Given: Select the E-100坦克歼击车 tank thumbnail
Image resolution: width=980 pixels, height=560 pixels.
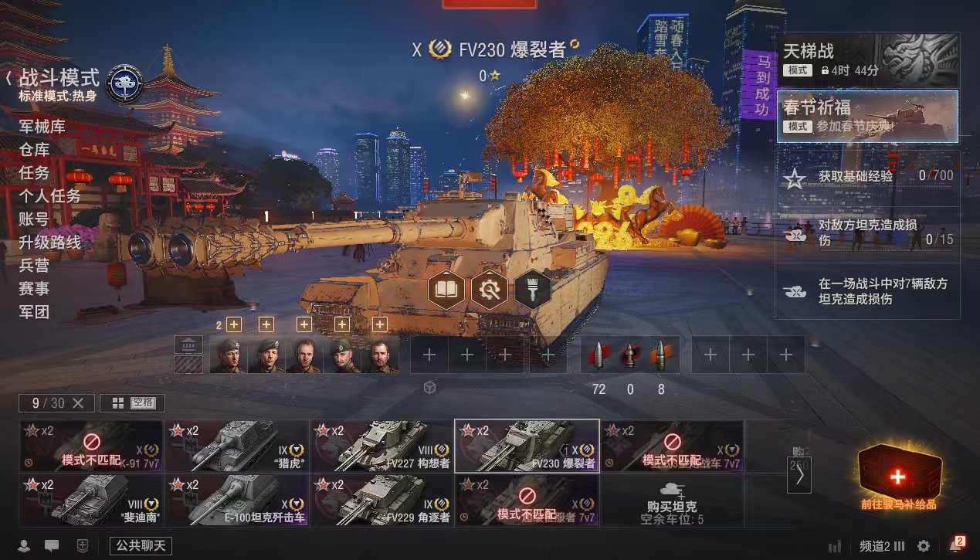Looking at the screenshot, I should click(236, 500).
